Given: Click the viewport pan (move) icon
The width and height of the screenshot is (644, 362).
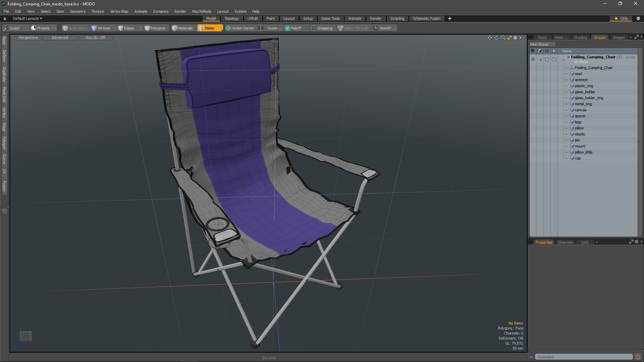Looking at the screenshot, I should [490, 38].
